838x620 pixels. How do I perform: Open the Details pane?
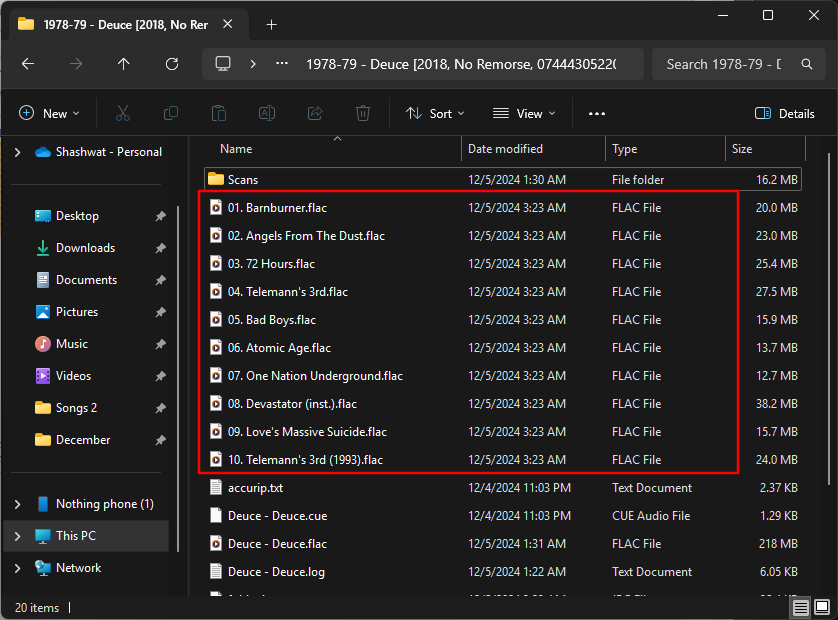coord(784,113)
